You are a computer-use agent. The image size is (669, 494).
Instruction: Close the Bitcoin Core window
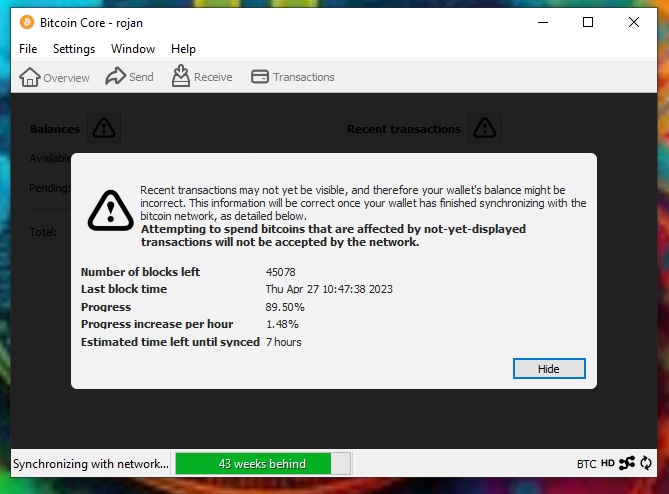(634, 22)
